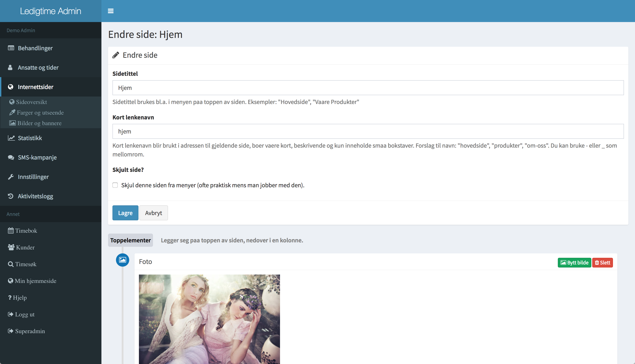The width and height of the screenshot is (635, 364).
Task: Open the Min hjemmeside link
Action: pos(35,281)
